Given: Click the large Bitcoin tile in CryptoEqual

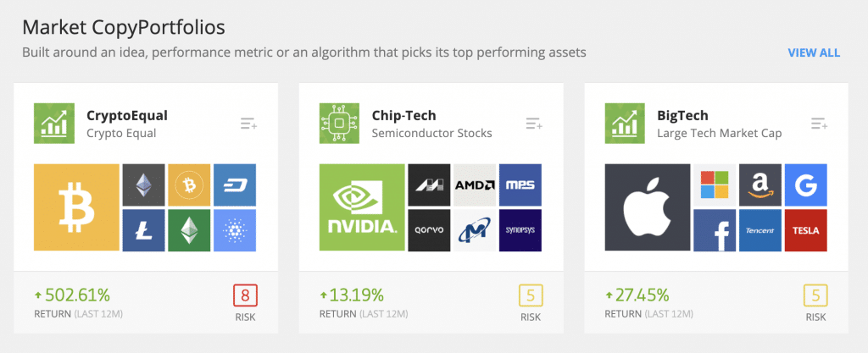Looking at the screenshot, I should pos(76,207).
